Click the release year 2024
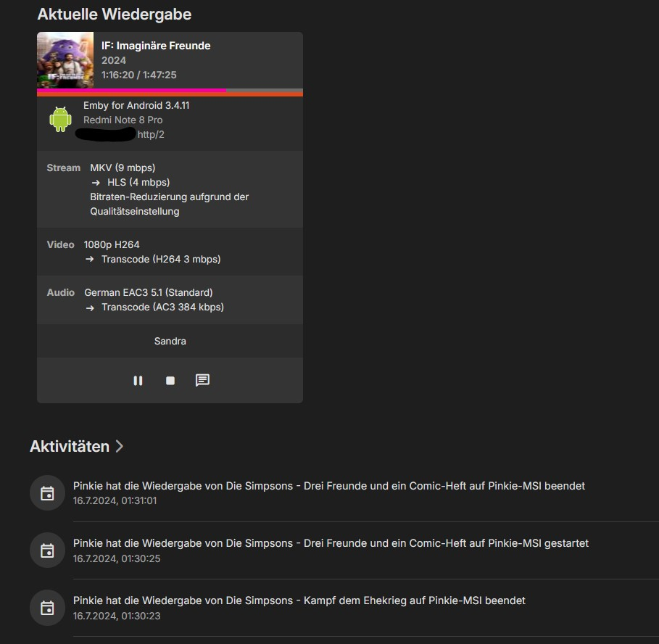The width and height of the screenshot is (659, 644). [114, 60]
